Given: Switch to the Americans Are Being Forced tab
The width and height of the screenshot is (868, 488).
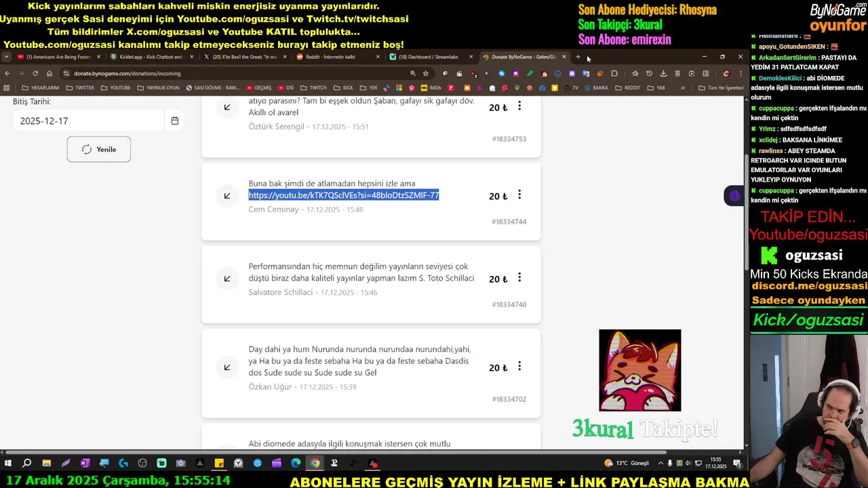Looking at the screenshot, I should 58,57.
